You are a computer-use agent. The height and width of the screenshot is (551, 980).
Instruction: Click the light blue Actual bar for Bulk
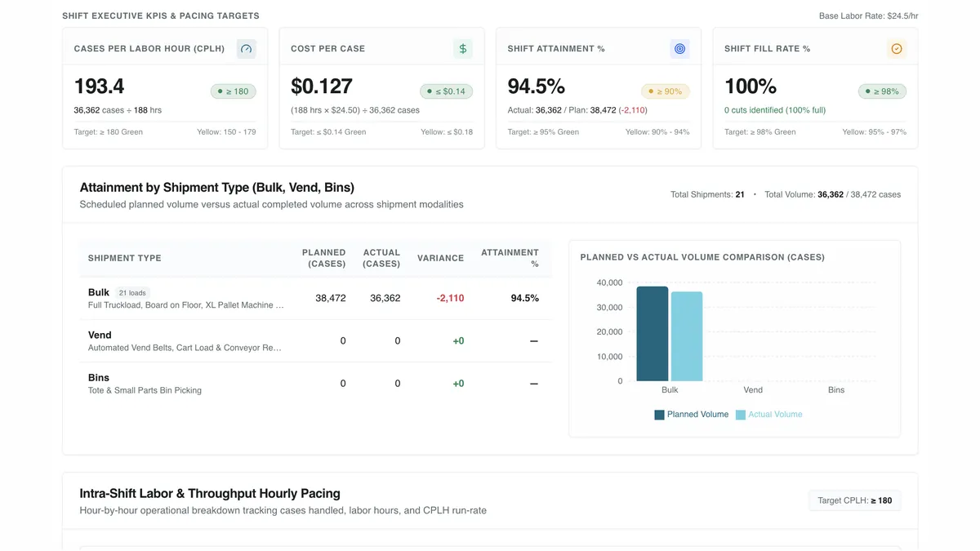pos(687,336)
